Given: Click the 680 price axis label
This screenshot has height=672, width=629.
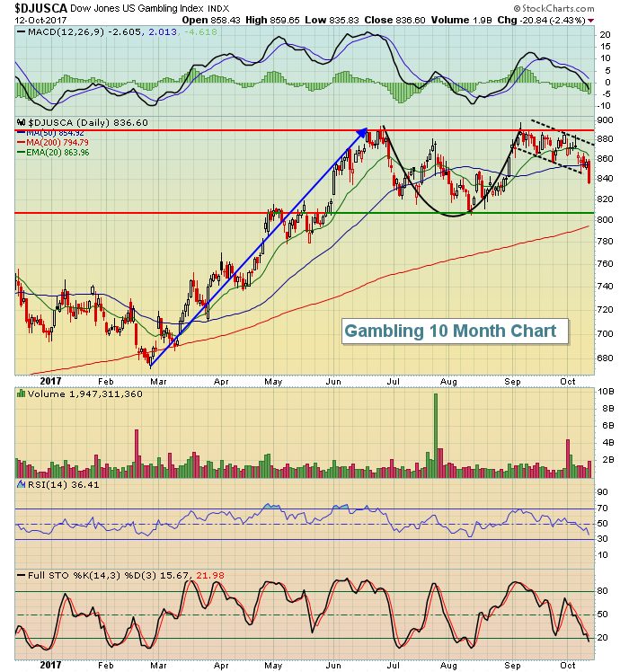Looking at the screenshot, I should pyautogui.click(x=606, y=358).
